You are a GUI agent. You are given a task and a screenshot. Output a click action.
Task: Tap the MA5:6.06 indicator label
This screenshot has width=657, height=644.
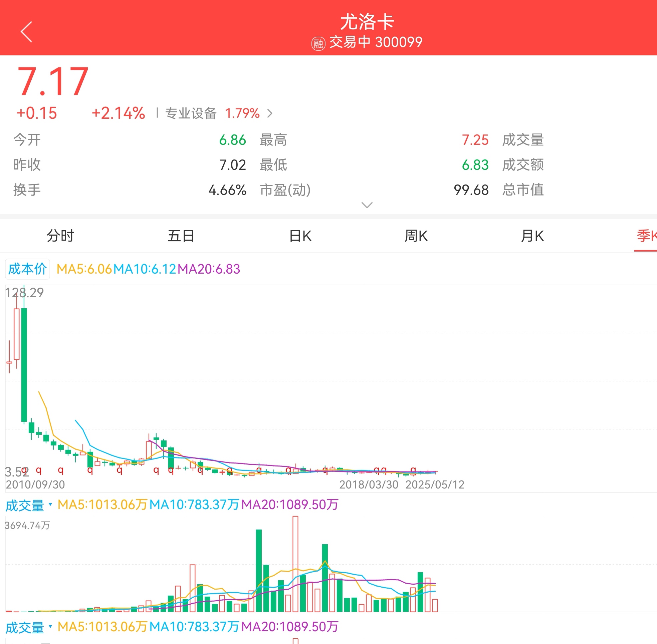click(84, 269)
